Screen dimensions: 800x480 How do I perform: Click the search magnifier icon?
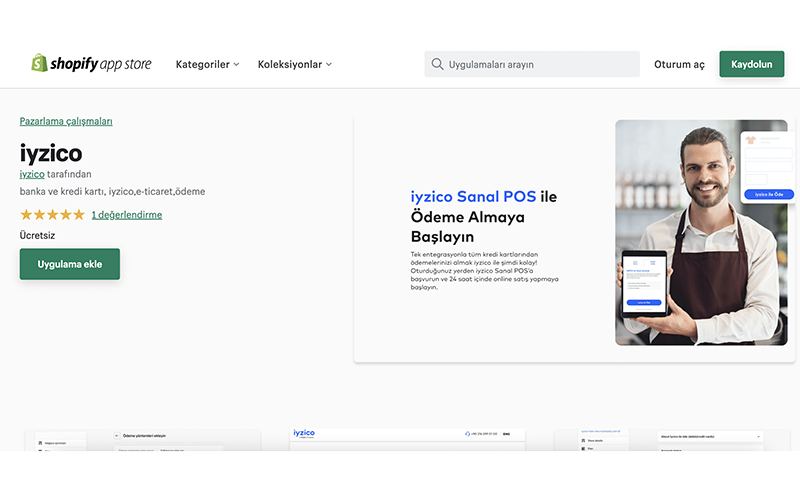(437, 64)
